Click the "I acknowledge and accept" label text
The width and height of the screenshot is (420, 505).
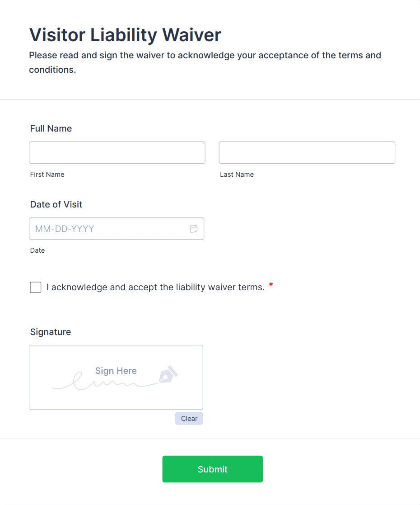[155, 287]
